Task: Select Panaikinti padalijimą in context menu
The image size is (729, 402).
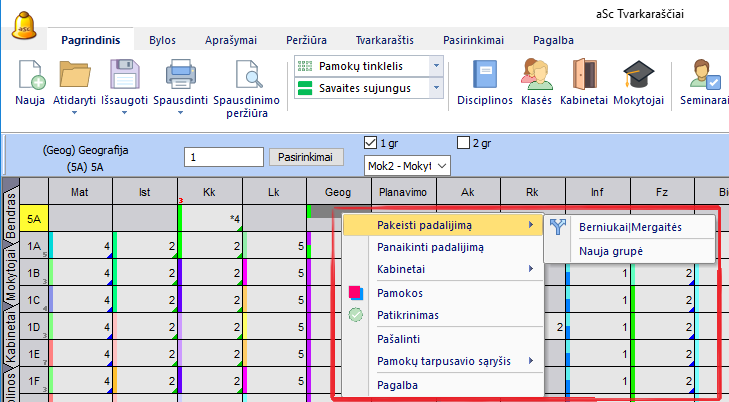Action: [432, 247]
